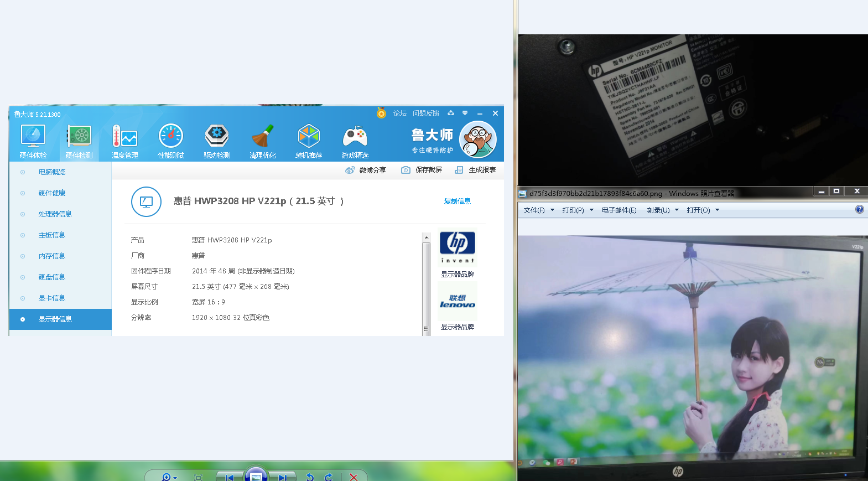The image size is (868, 481).
Task: Launch the 性能测试 performance test
Action: tap(171, 142)
